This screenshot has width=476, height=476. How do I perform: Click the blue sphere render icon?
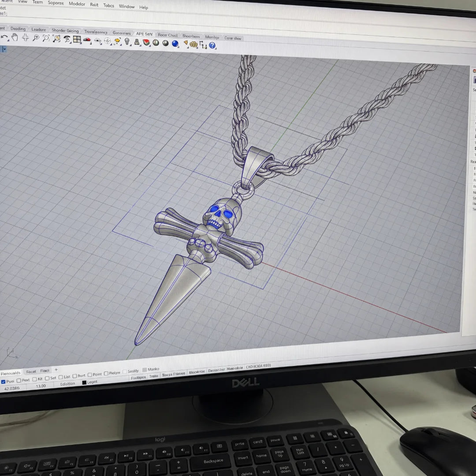175,43
